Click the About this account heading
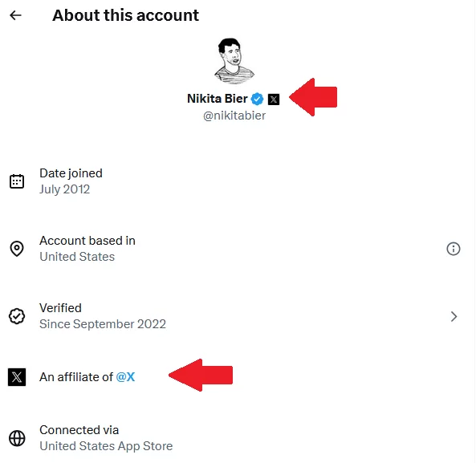This screenshot has height=463, width=476. [126, 15]
